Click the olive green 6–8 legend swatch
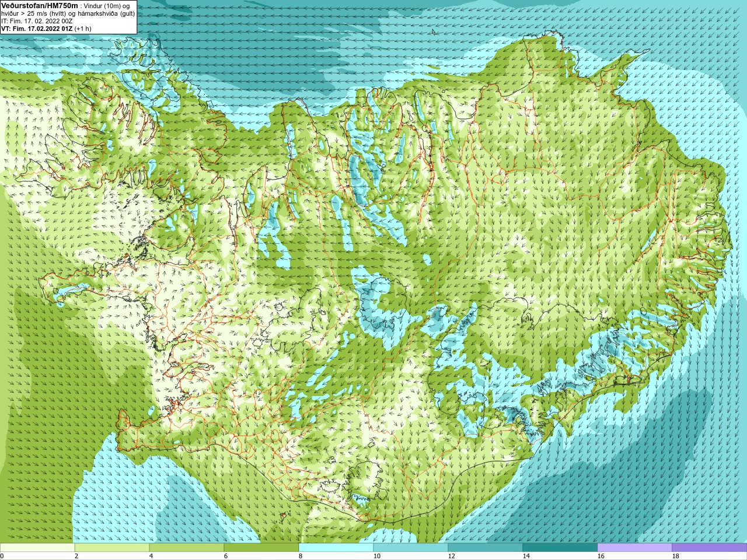Image resolution: width=747 pixels, height=560 pixels. [261, 548]
